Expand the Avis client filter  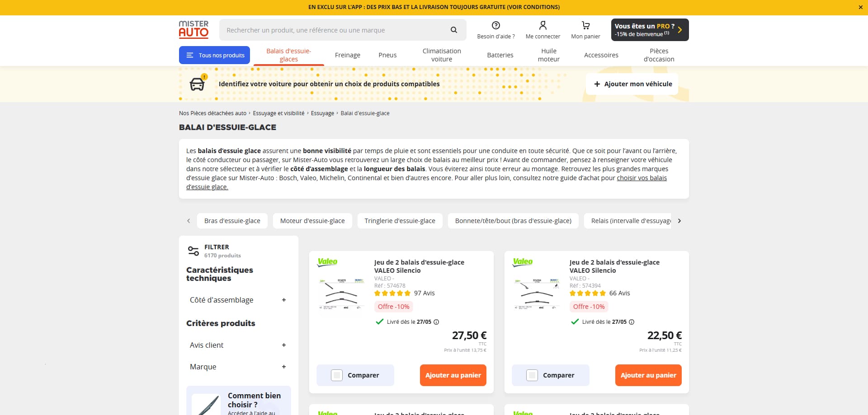coord(238,345)
